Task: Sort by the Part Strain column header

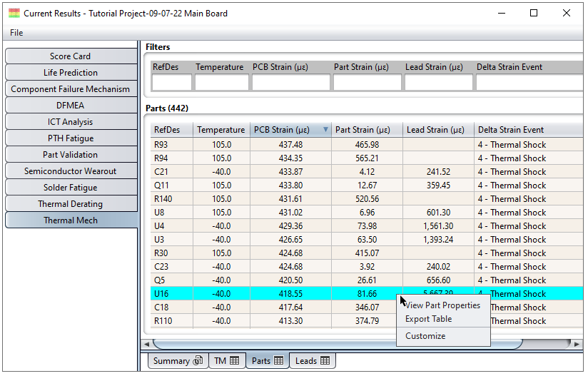Action: [363, 130]
